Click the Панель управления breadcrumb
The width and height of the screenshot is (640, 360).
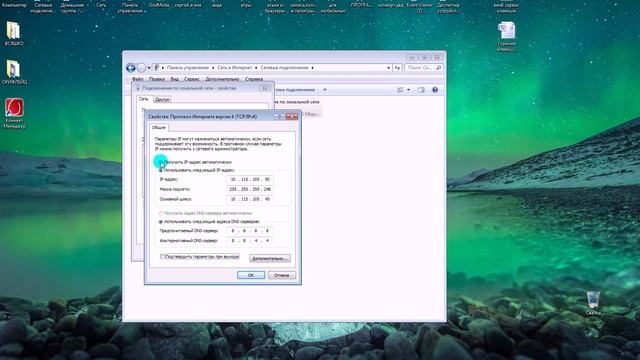click(188, 68)
